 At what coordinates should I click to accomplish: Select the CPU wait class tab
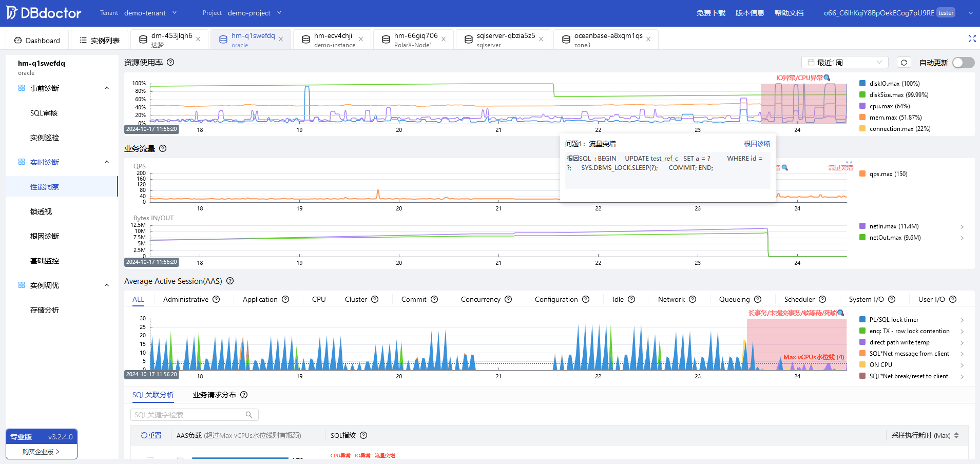[319, 299]
